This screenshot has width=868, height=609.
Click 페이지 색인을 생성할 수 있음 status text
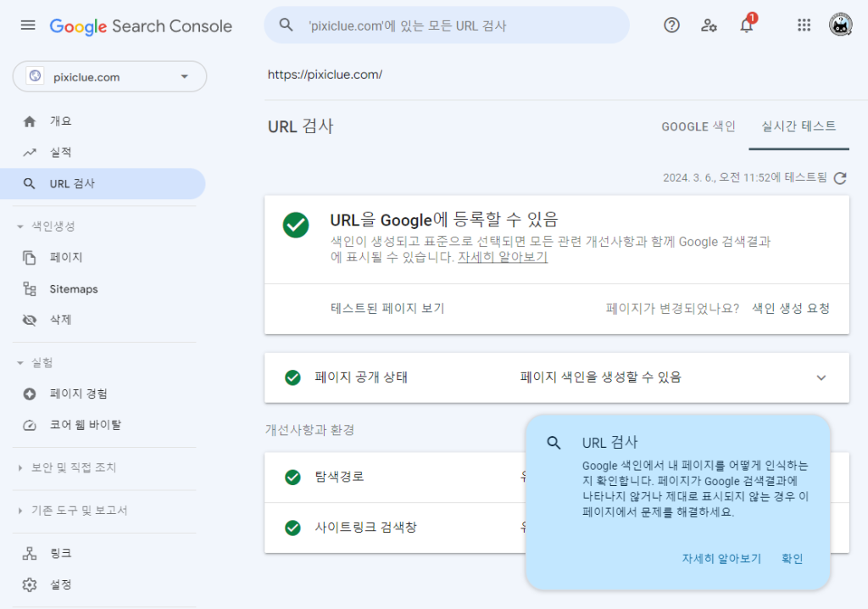coord(601,377)
